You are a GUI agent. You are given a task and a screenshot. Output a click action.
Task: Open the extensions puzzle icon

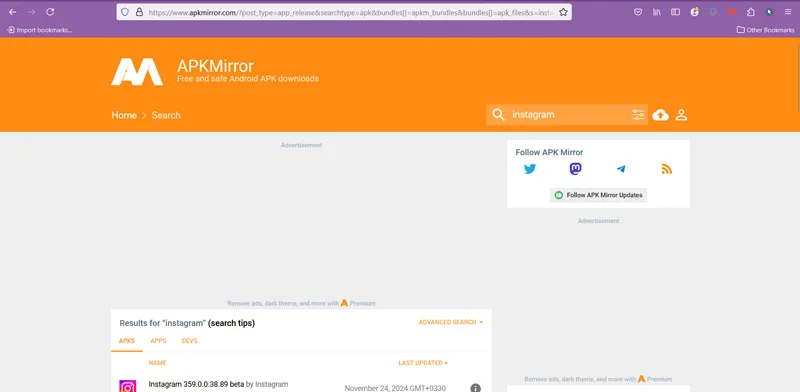coord(751,12)
